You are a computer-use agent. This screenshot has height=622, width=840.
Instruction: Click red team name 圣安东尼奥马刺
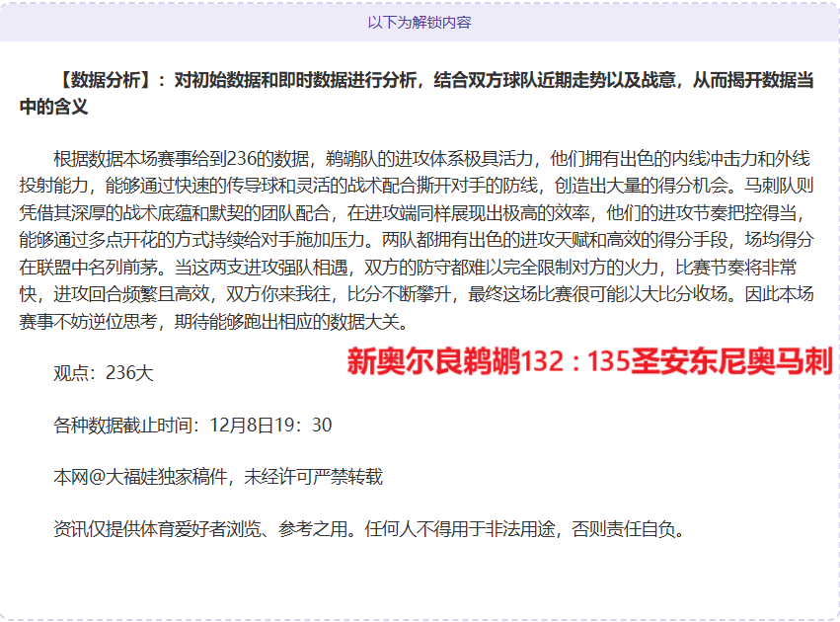735,361
